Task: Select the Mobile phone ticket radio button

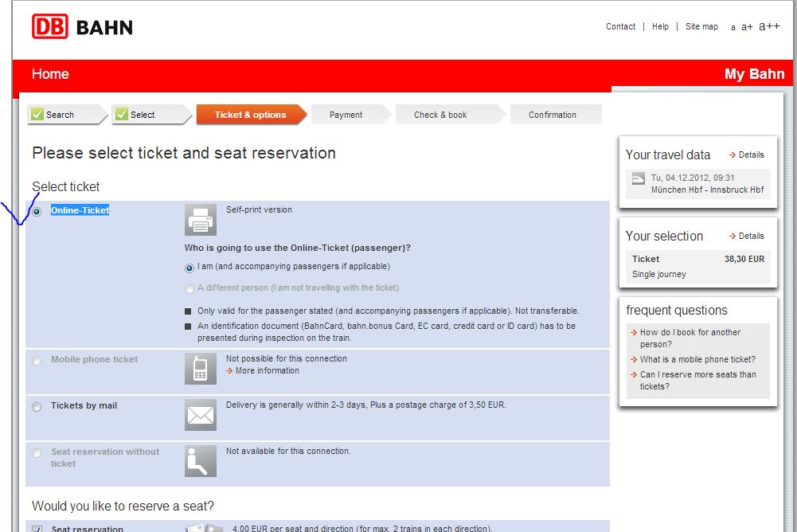Action: [37, 361]
